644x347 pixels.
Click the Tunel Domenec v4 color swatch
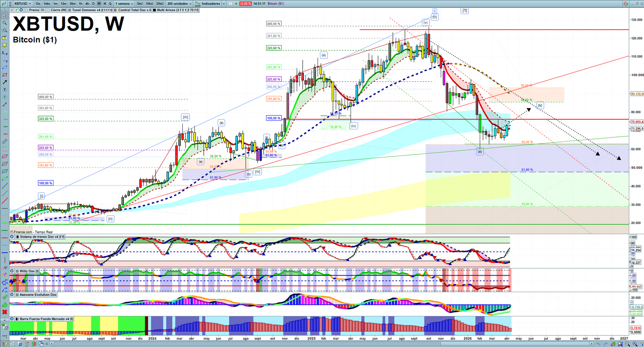[x=70, y=10]
